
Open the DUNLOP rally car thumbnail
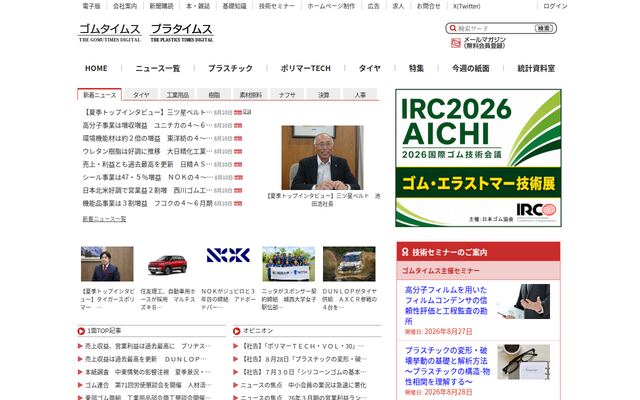tap(349, 264)
